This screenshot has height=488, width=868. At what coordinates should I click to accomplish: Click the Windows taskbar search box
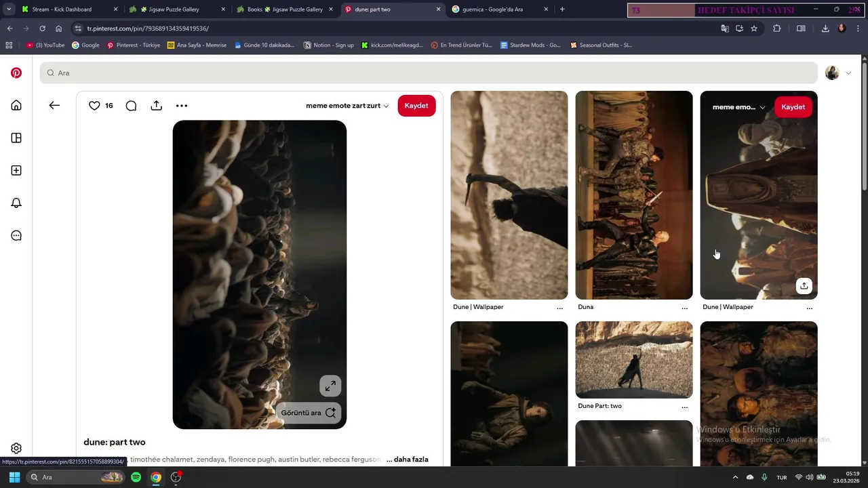75,477
